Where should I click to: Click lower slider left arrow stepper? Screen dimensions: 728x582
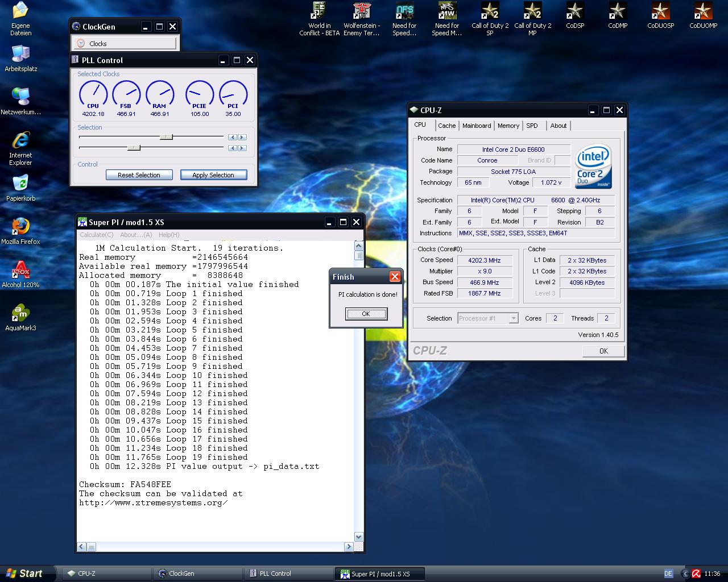pyautogui.click(x=232, y=148)
